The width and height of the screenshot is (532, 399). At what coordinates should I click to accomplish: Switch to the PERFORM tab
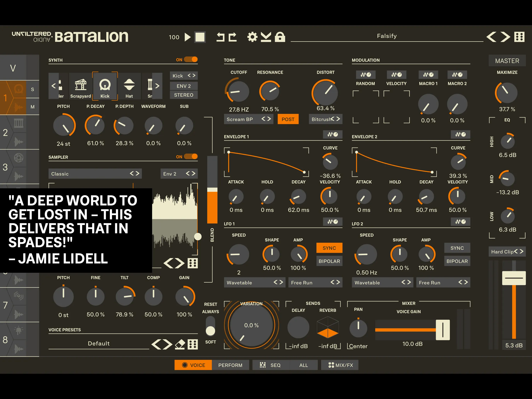(231, 365)
